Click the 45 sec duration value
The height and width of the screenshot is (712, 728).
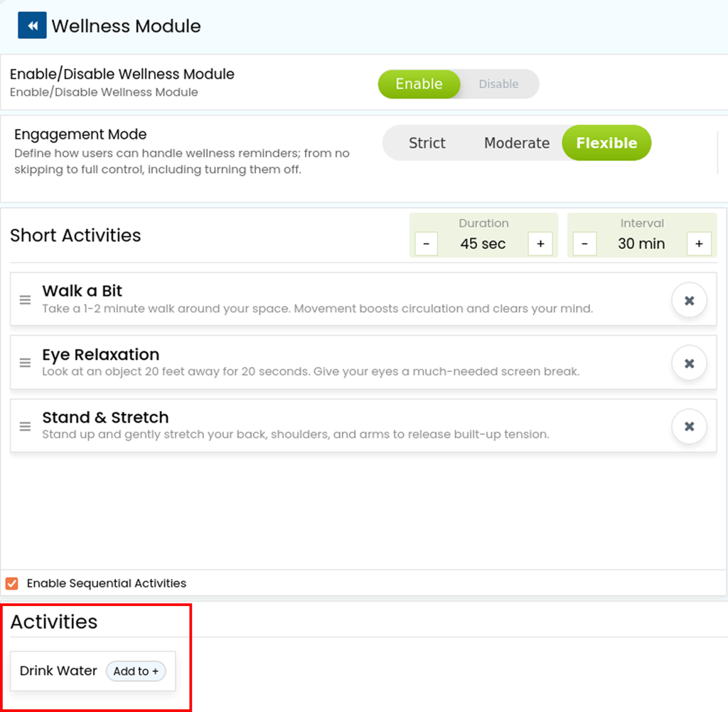[x=483, y=244]
